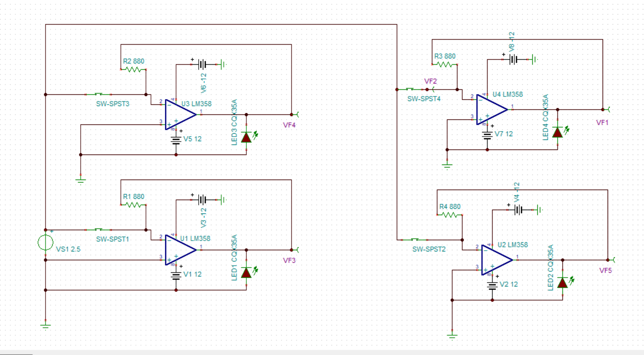Select the V2 12 battery symbol

coord(492,285)
